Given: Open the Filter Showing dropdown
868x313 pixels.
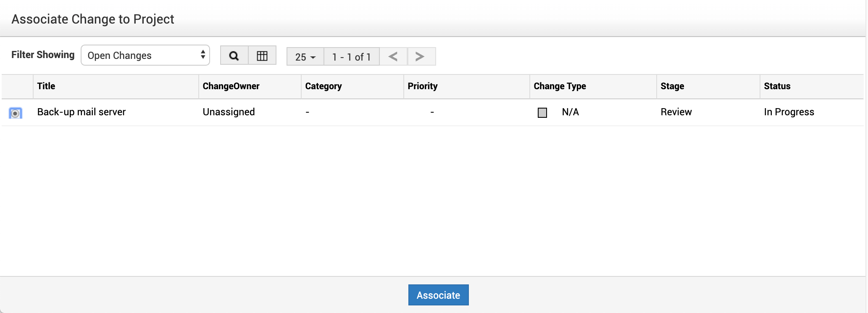Looking at the screenshot, I should pyautogui.click(x=145, y=55).
